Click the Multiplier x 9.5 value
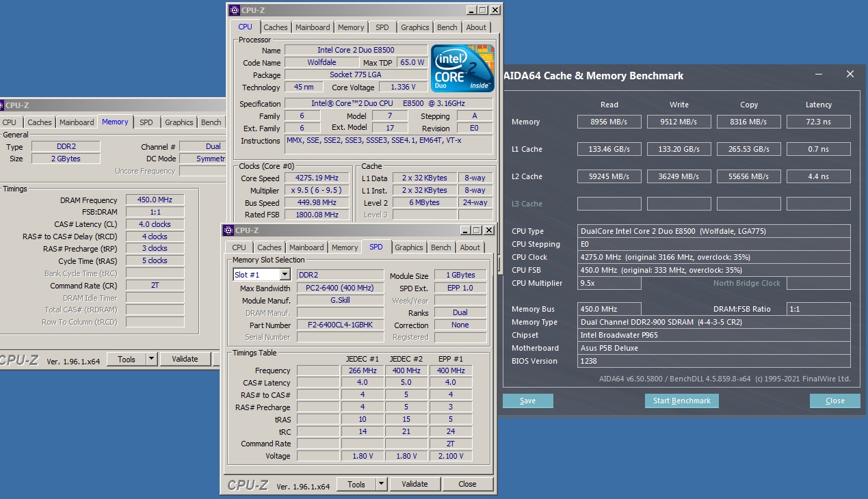This screenshot has width=868, height=499. coord(317,191)
